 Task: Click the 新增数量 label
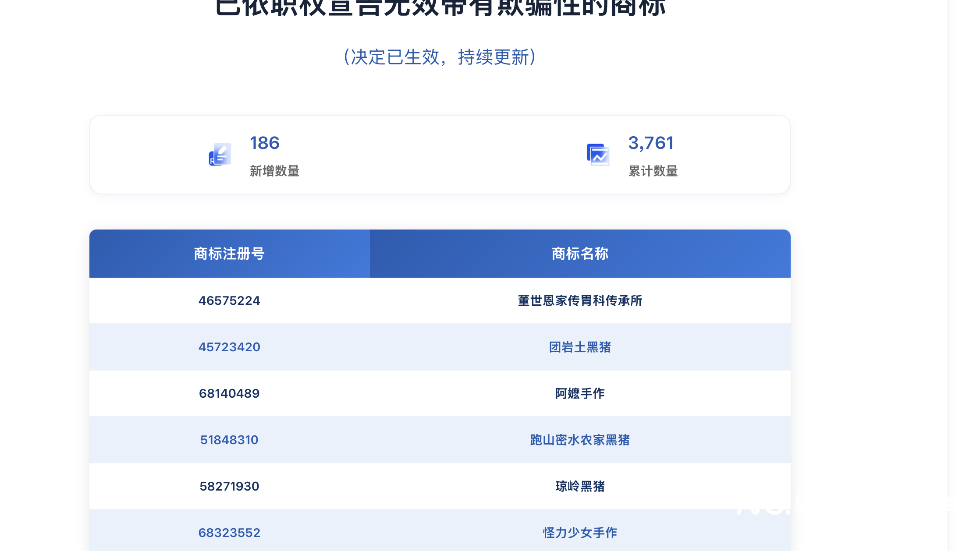pos(274,171)
